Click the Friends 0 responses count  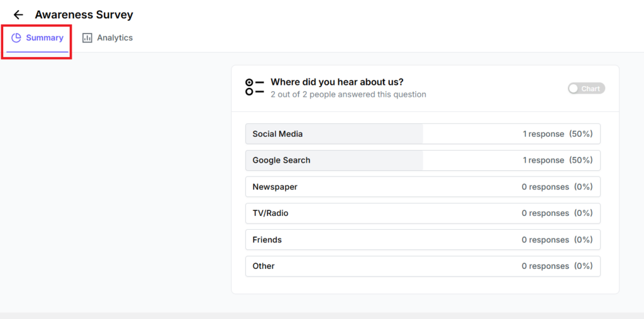545,239
